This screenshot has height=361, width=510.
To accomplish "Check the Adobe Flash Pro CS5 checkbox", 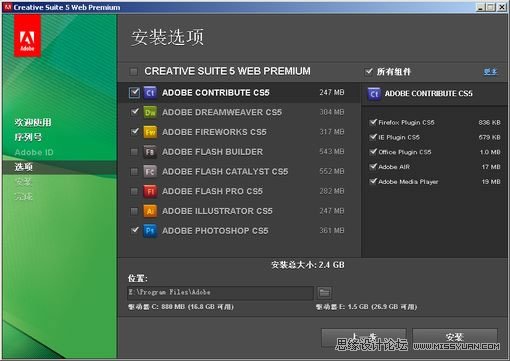I will point(134,191).
